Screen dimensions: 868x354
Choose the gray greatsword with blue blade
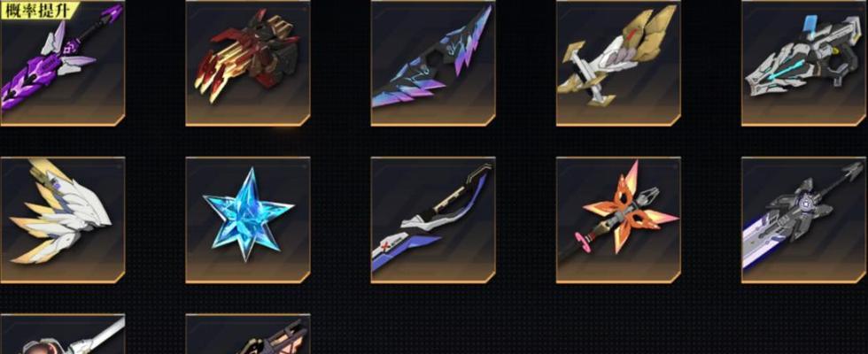(x=803, y=220)
